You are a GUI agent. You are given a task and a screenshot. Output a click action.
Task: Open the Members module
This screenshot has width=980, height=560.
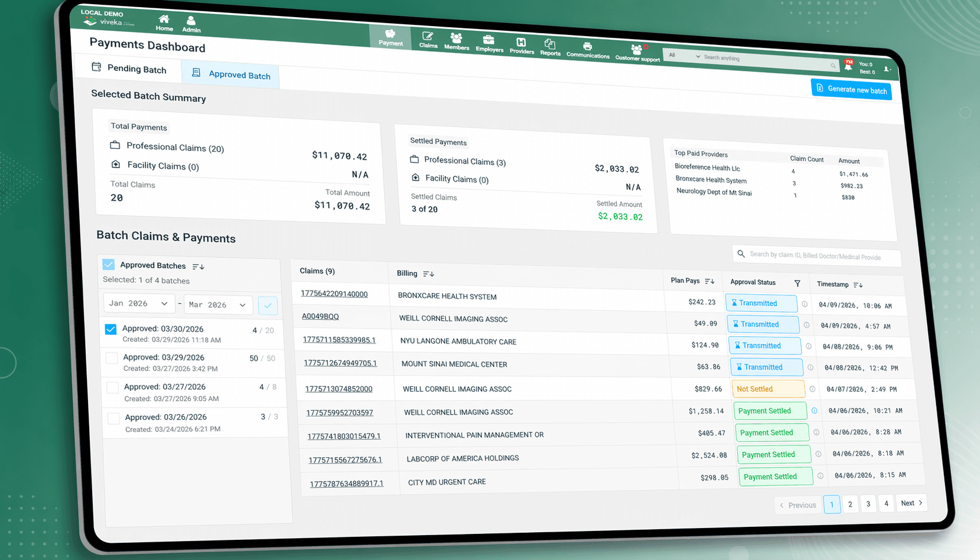(x=457, y=42)
